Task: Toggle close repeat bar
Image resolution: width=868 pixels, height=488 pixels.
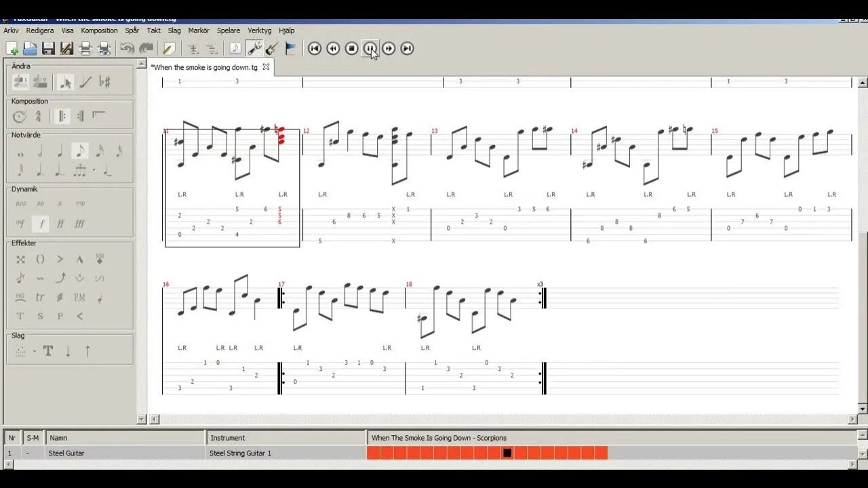Action: pyautogui.click(x=80, y=117)
